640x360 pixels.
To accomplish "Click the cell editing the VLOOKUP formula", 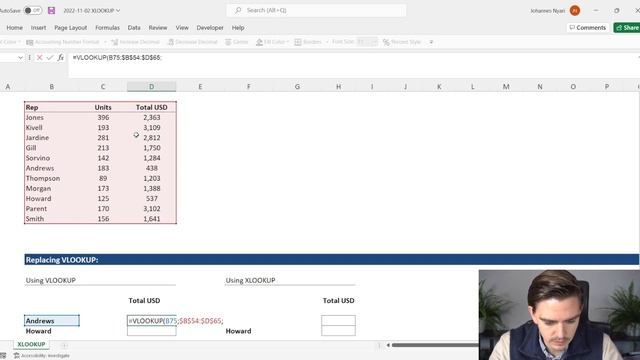I will tap(151, 321).
